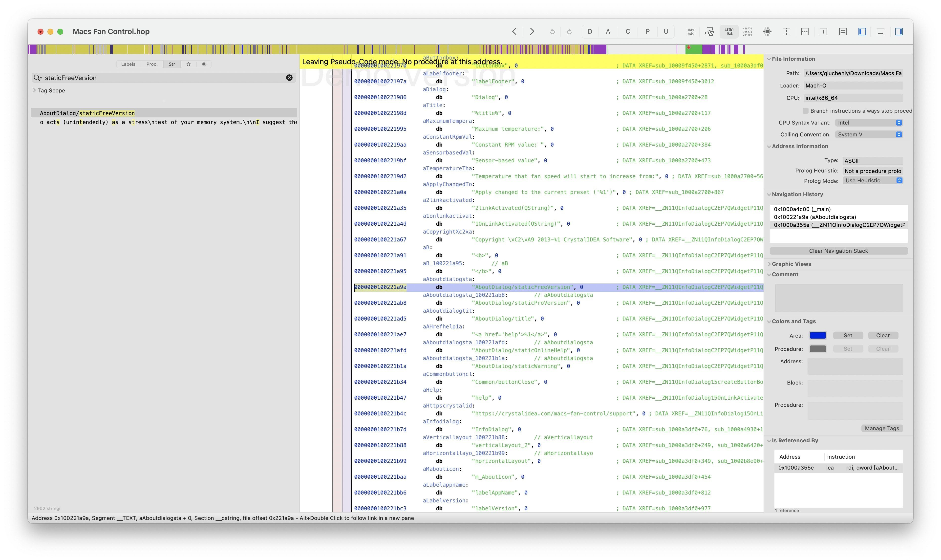
Task: Click the undo arrow icon
Action: [x=552, y=32]
